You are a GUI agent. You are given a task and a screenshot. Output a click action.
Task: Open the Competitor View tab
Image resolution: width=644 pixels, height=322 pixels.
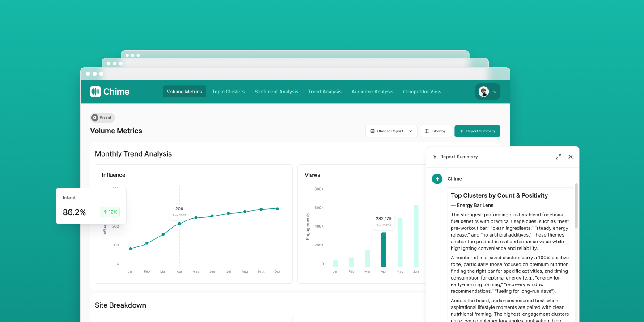click(422, 91)
